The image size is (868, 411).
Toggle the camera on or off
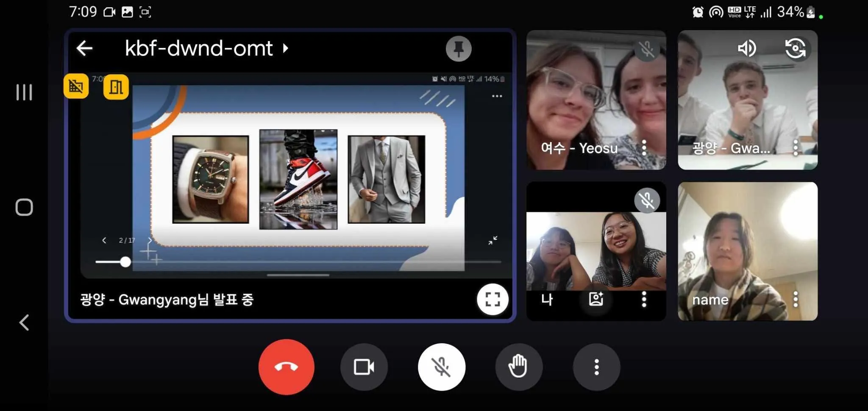[364, 367]
